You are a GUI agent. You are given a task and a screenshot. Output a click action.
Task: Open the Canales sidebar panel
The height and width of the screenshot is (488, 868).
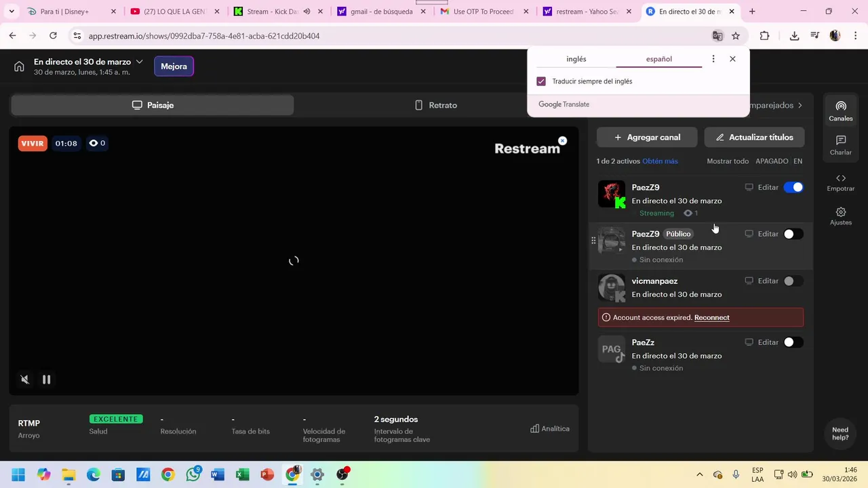(x=841, y=111)
